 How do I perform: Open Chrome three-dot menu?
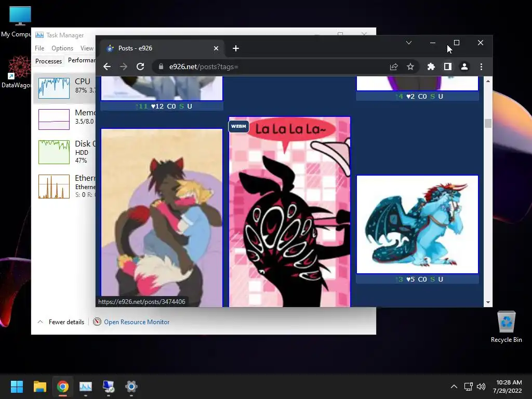point(481,67)
